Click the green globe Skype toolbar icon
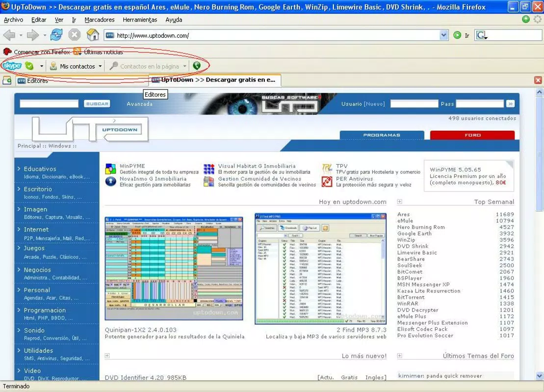The width and height of the screenshot is (544, 392). pyautogui.click(x=197, y=66)
